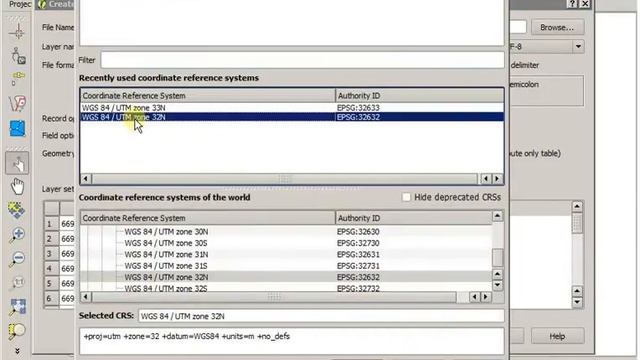Click horizontal scrollbar thumb of recently used list

pos(284,179)
